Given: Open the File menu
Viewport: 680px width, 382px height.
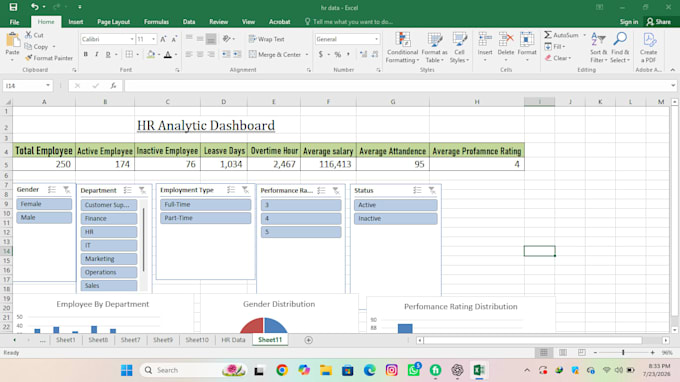Looking at the screenshot, I should click(x=14, y=22).
